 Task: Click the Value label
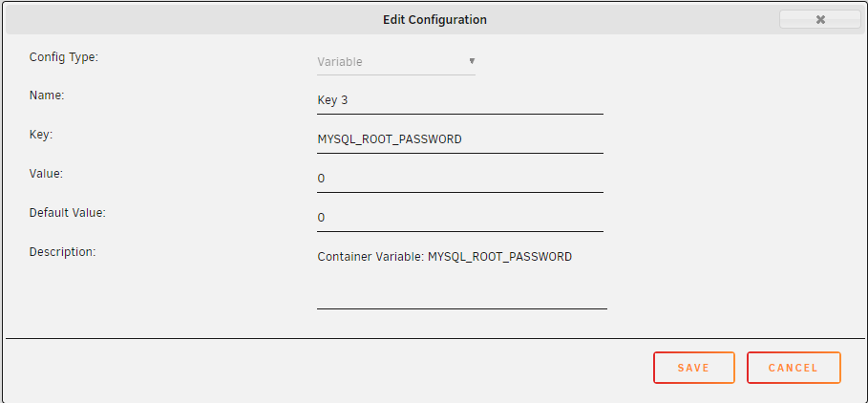pos(45,174)
